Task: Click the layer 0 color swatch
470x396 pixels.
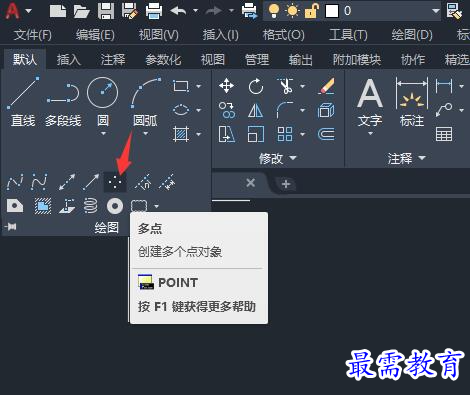Action: point(332,11)
